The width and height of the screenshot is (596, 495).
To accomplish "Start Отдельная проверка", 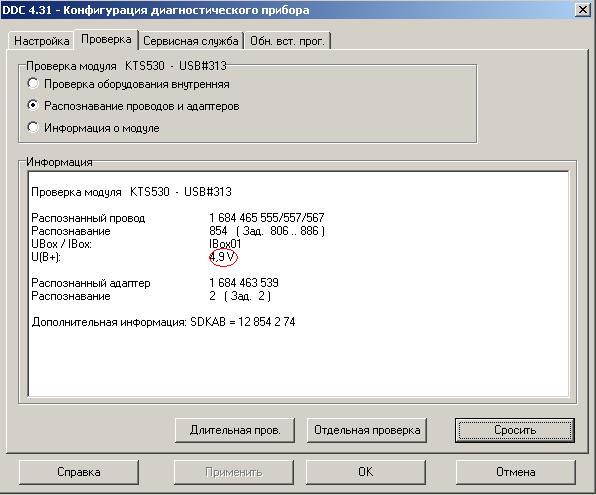I will (367, 430).
